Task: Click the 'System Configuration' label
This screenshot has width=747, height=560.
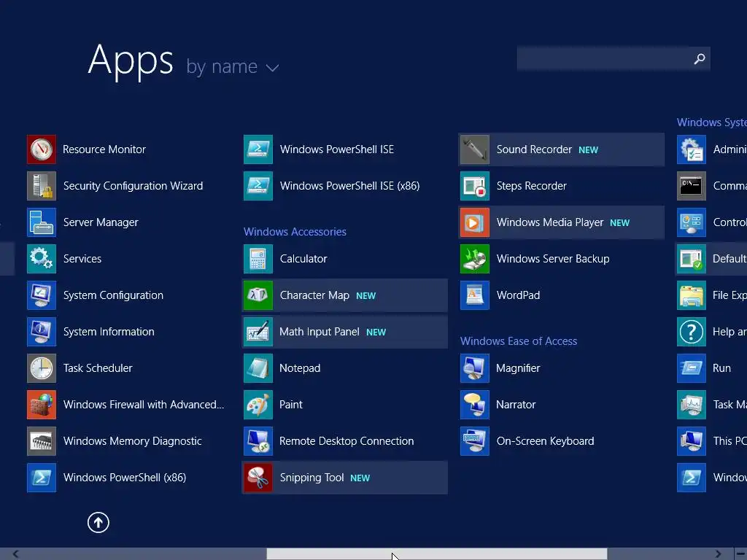Action: 113,295
